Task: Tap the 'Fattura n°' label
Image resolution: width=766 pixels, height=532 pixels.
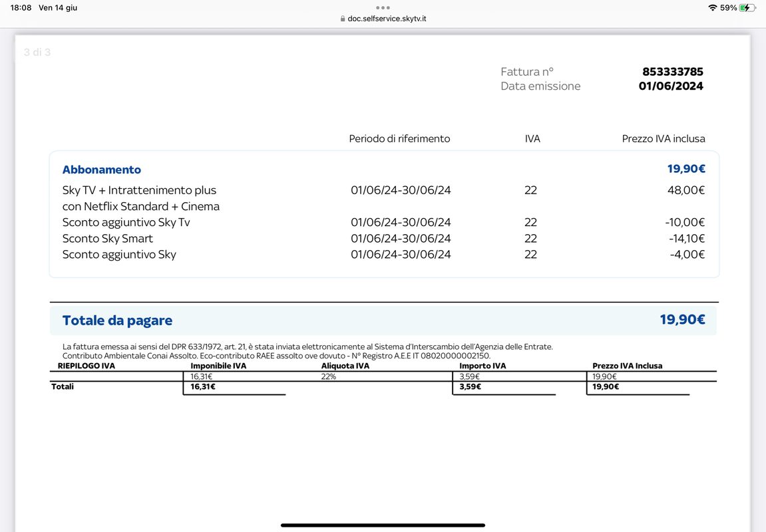Action: [527, 72]
